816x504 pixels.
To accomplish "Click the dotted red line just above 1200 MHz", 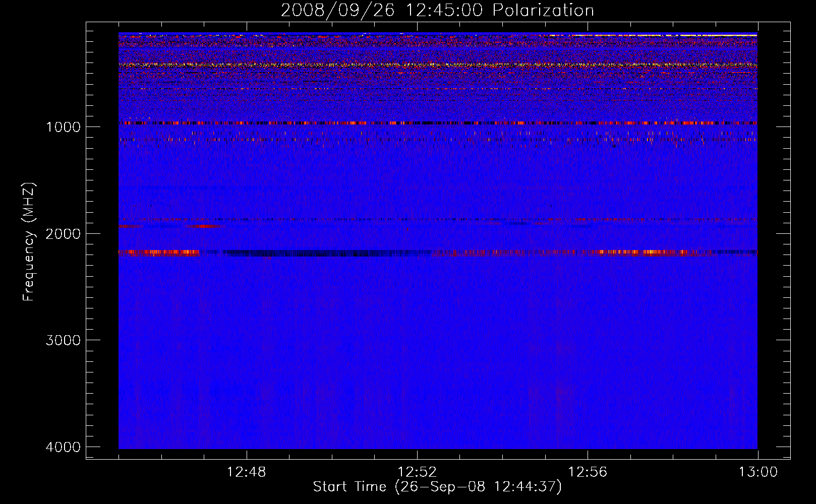I will click(438, 140).
